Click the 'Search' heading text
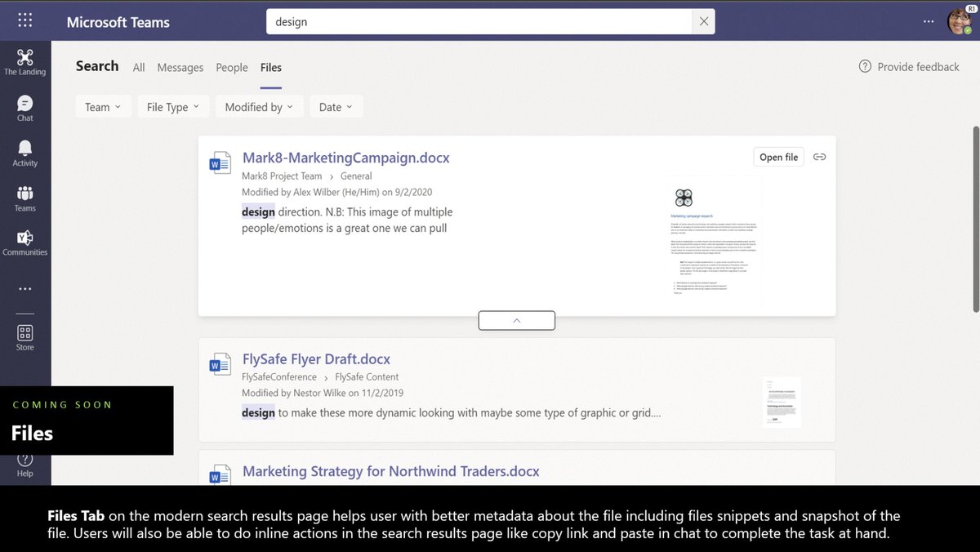The image size is (980, 552). click(x=97, y=66)
